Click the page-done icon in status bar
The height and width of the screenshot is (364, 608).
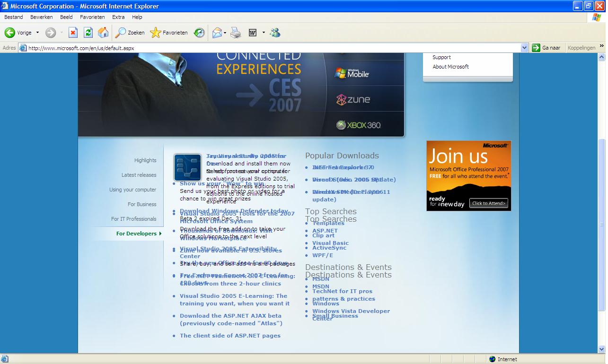5,359
